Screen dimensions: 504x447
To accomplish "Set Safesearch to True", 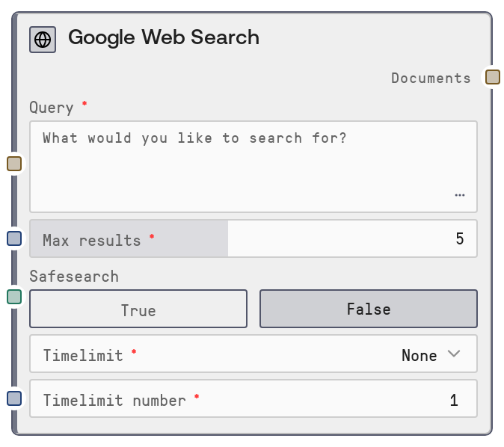I will [138, 309].
